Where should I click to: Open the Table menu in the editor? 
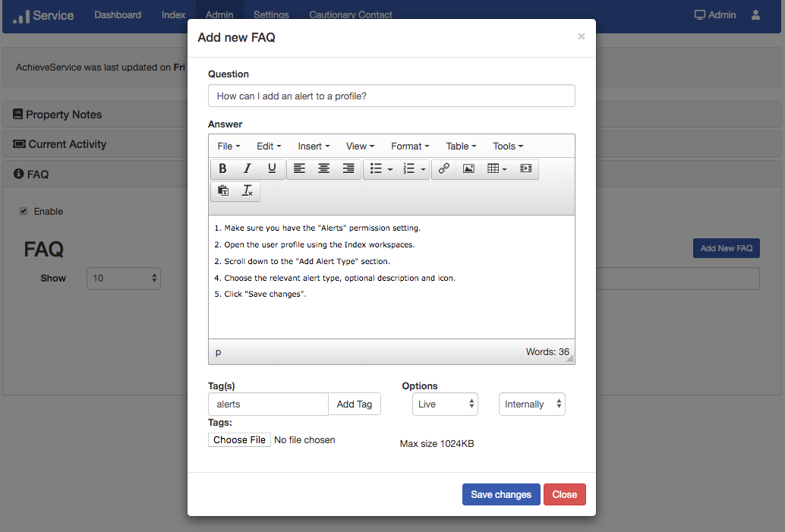tap(461, 146)
